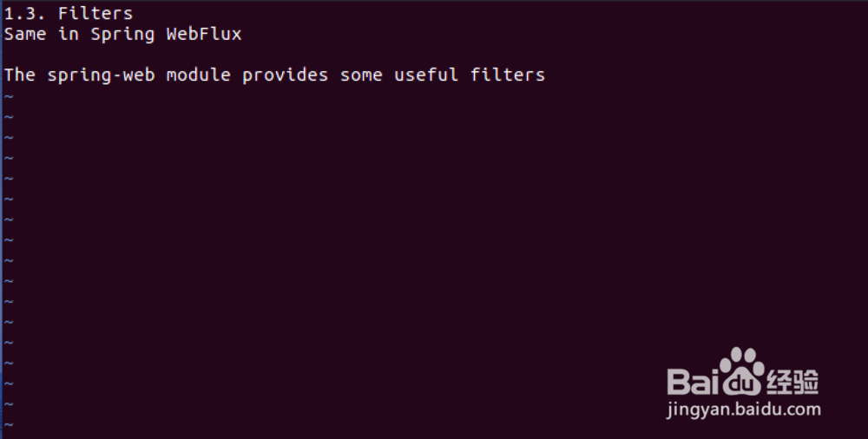Screen dimensions: 868x439
Task: Place cursor on the word "module"
Action: (x=199, y=75)
